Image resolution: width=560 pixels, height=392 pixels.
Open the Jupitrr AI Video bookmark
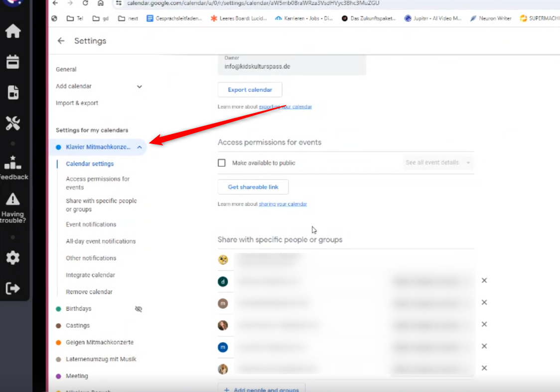coord(432,18)
